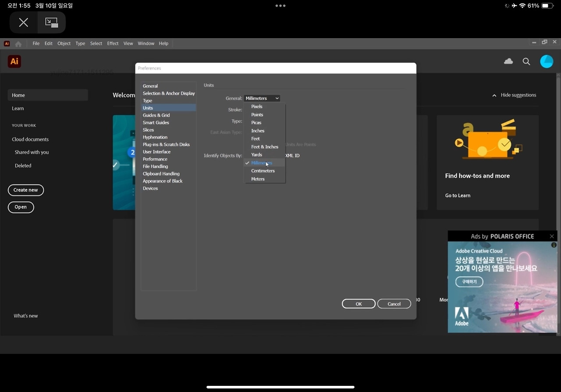The width and height of the screenshot is (561, 392).
Task: Open Shared with you
Action: (32, 152)
